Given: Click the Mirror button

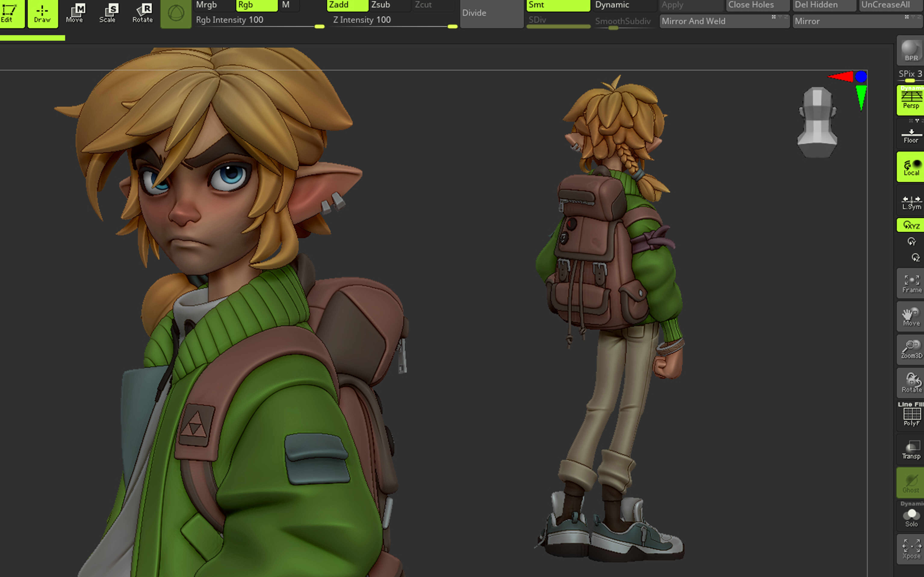Looking at the screenshot, I should 858,21.
